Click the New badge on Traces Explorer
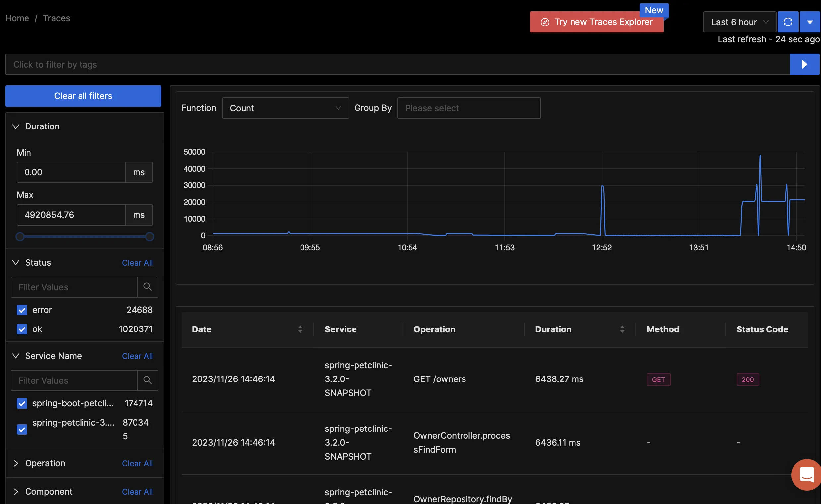This screenshot has height=504, width=821. 654,10
